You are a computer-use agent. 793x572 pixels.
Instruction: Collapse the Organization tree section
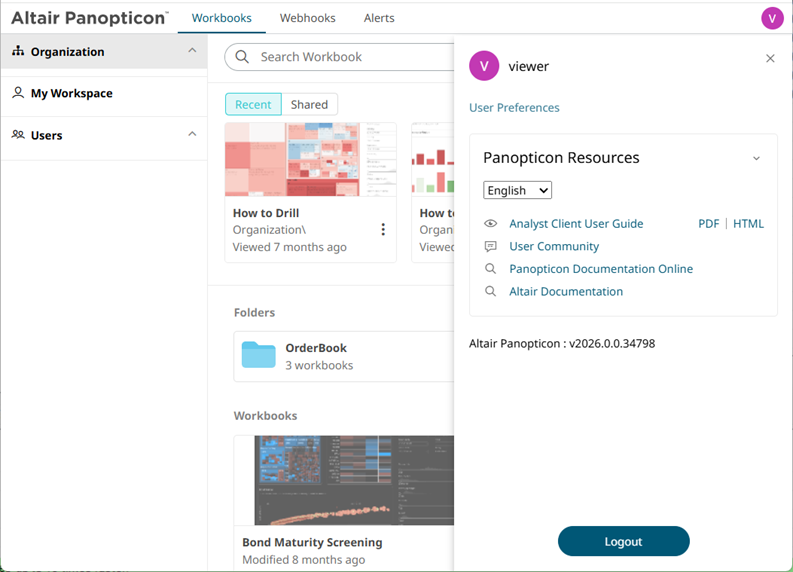192,51
